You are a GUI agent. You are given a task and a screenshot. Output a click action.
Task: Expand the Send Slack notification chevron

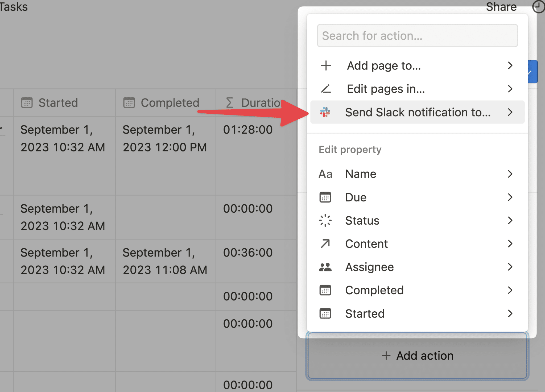click(510, 112)
